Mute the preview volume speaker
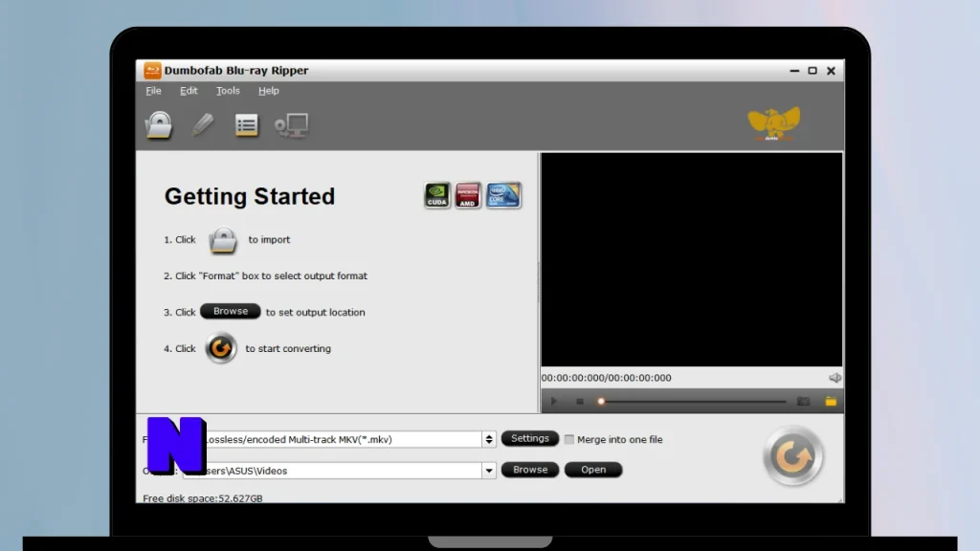The height and width of the screenshot is (551, 980). [835, 377]
